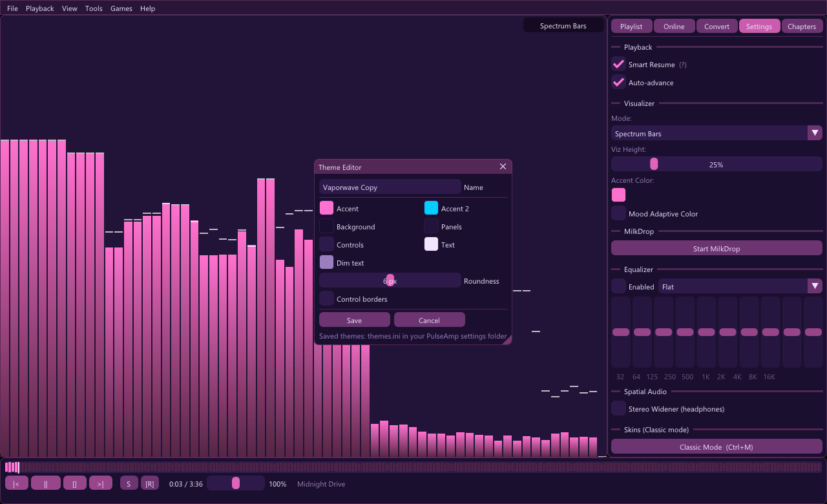Screen dimensions: 827x504
Task: Enable Stereo Widener for headphones
Action: click(x=618, y=408)
